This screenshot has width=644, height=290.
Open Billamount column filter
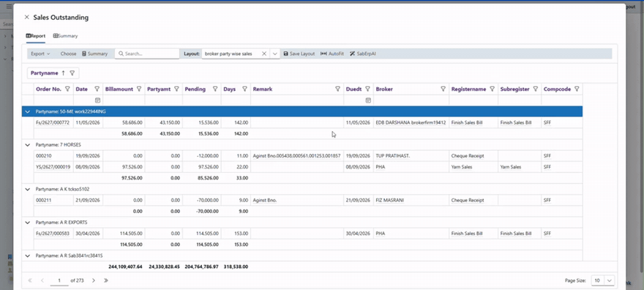point(139,89)
